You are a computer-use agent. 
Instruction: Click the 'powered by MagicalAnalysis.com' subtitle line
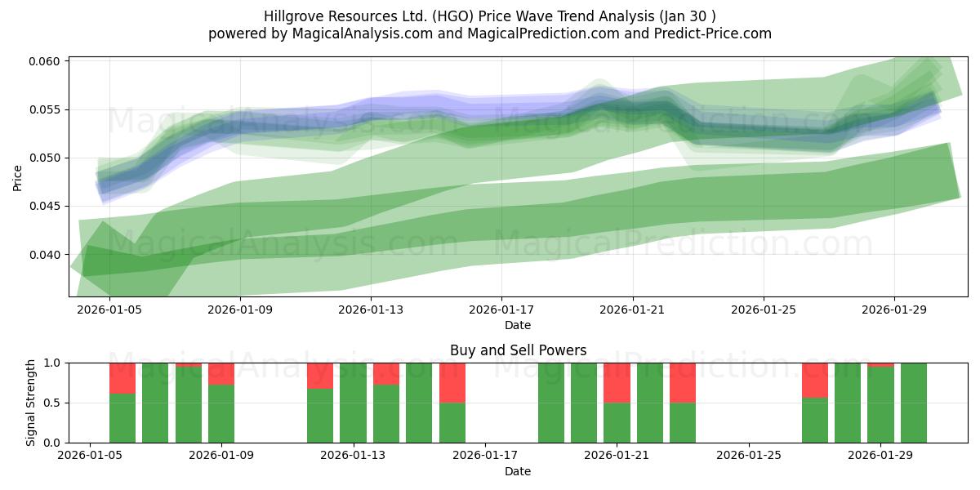[x=490, y=33]
